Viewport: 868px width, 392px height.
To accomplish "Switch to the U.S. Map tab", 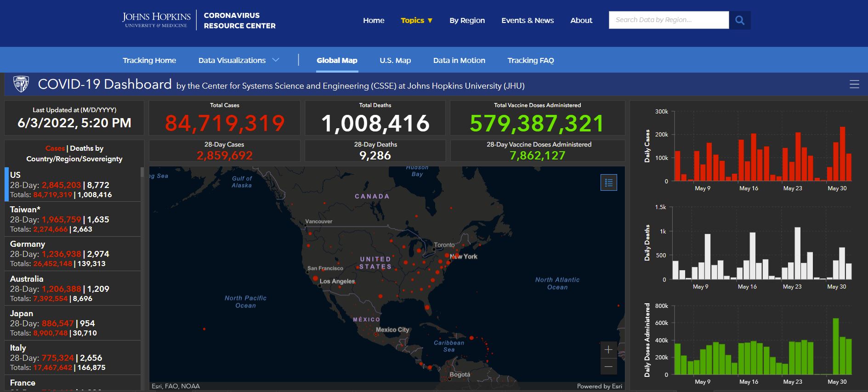I will point(395,60).
